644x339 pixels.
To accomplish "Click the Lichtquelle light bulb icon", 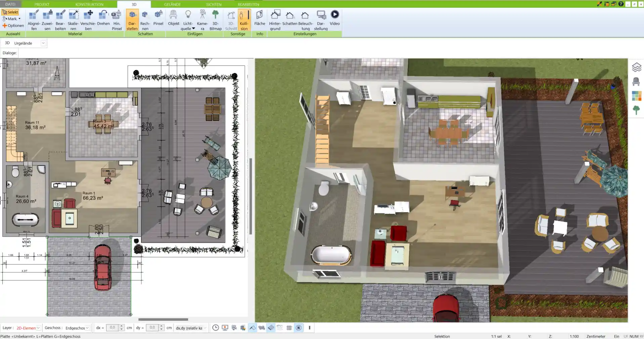I will (x=188, y=14).
